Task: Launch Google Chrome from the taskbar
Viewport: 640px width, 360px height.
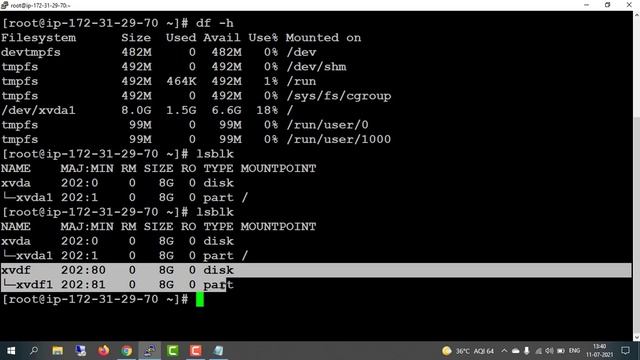Action: [x=127, y=351]
